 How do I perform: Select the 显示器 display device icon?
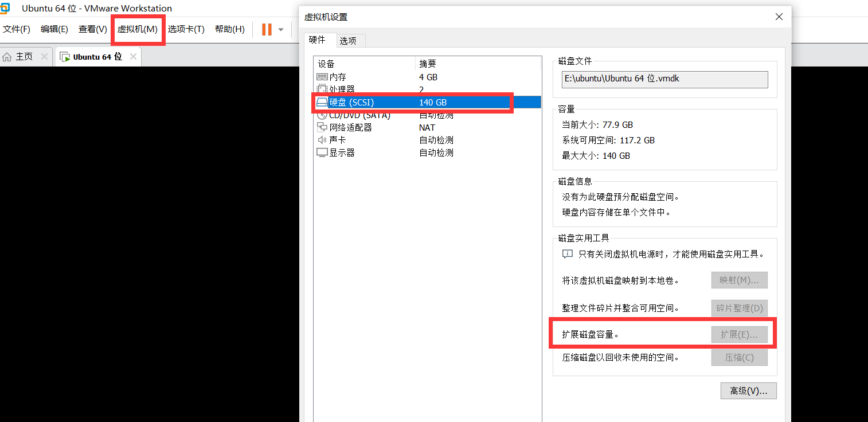click(x=322, y=153)
